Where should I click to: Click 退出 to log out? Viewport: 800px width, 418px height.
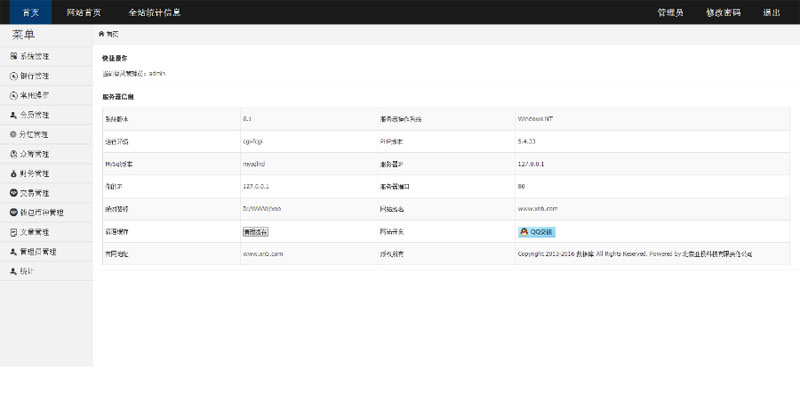pos(771,12)
